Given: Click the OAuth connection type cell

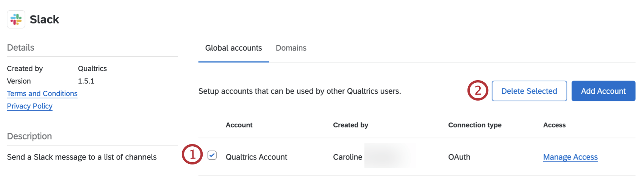Looking at the screenshot, I should click(459, 157).
